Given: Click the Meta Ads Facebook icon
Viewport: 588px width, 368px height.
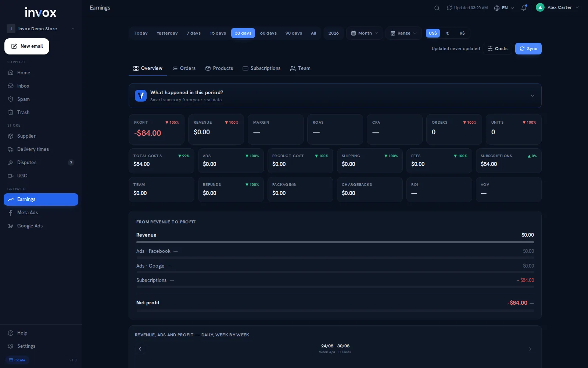Looking at the screenshot, I should (11, 212).
